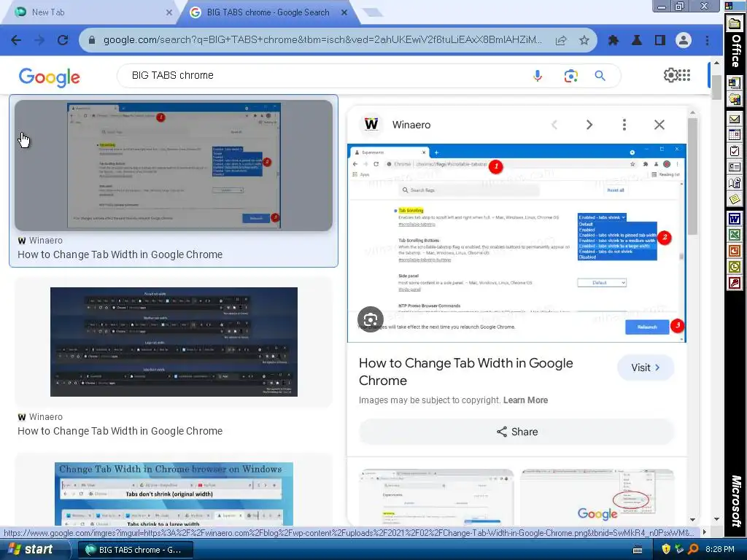Select the BIG TABS chrome taskbar button

coord(135,550)
